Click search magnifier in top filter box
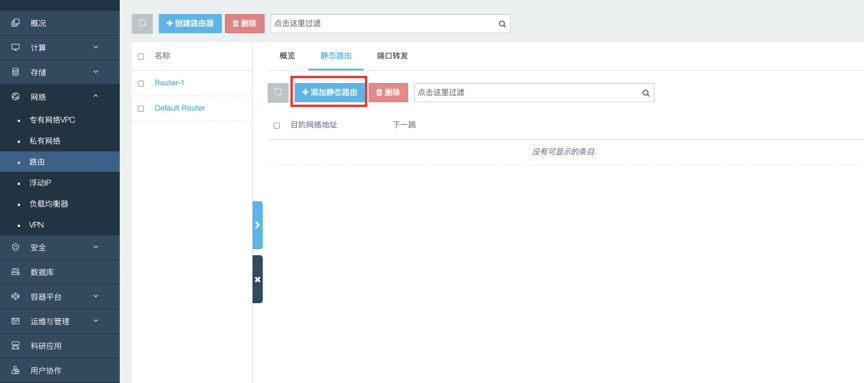 click(x=502, y=24)
